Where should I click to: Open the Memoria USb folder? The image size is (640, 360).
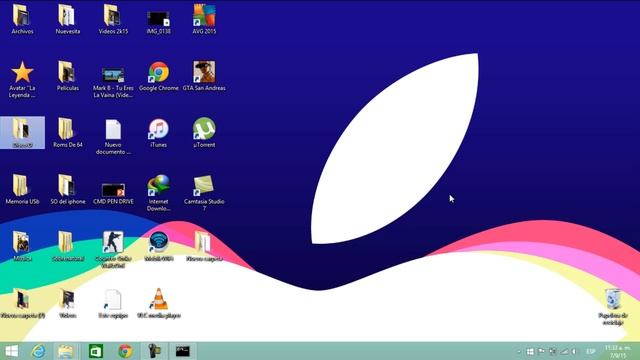click(22, 189)
